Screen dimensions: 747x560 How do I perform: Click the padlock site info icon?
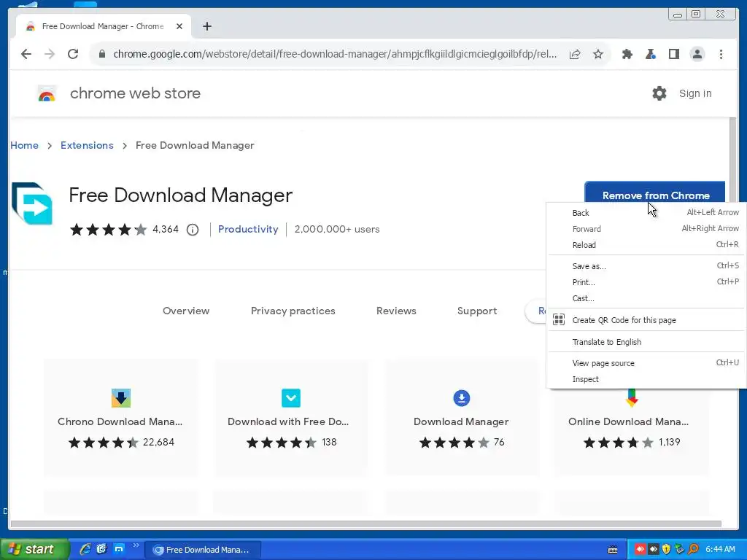point(101,54)
